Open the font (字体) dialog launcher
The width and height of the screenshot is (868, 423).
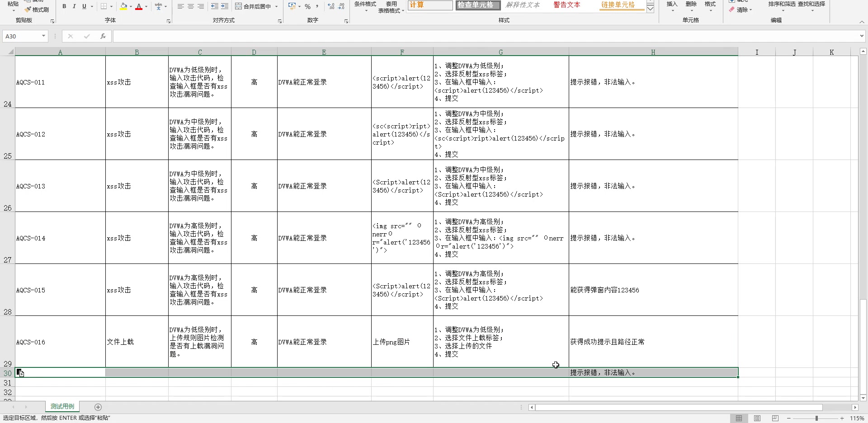[169, 21]
